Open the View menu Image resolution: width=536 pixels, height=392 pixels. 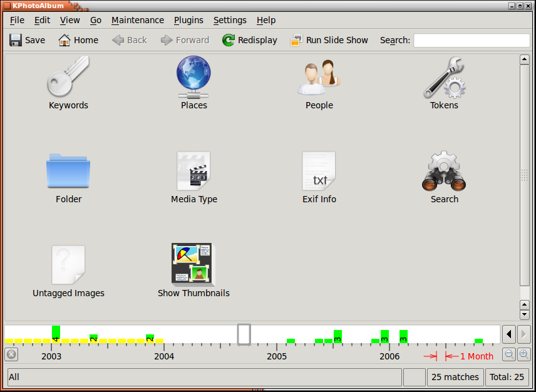(x=70, y=20)
